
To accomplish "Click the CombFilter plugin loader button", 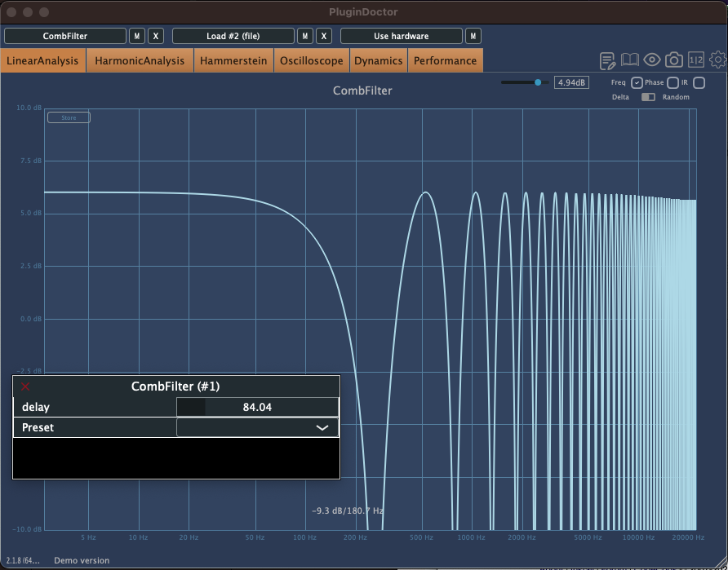I will tap(65, 36).
